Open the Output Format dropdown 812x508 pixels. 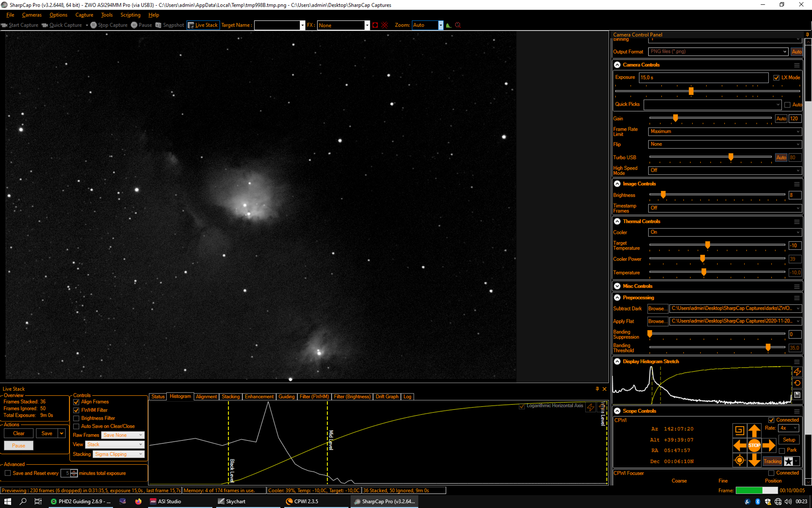(718, 52)
